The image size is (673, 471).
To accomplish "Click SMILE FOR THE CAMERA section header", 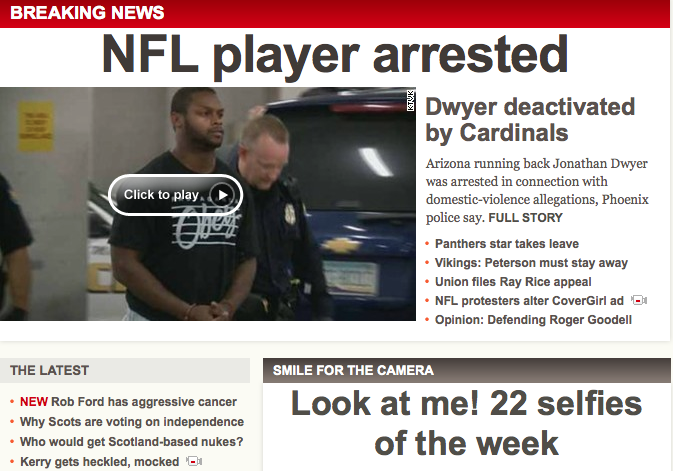I will (353, 370).
